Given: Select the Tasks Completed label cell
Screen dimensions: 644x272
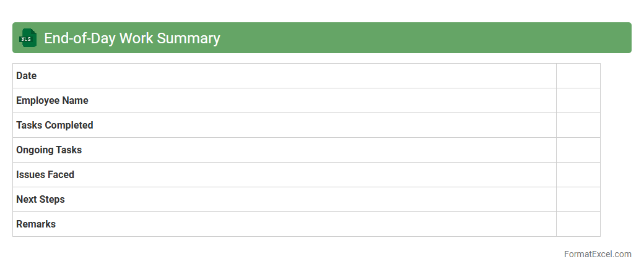Looking at the screenshot, I should click(x=54, y=125).
